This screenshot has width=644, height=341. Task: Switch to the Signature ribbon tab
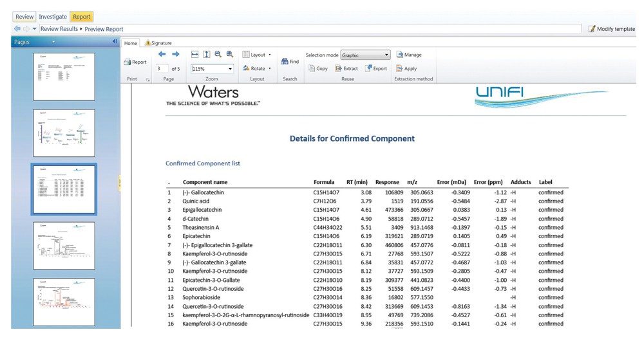(x=158, y=43)
